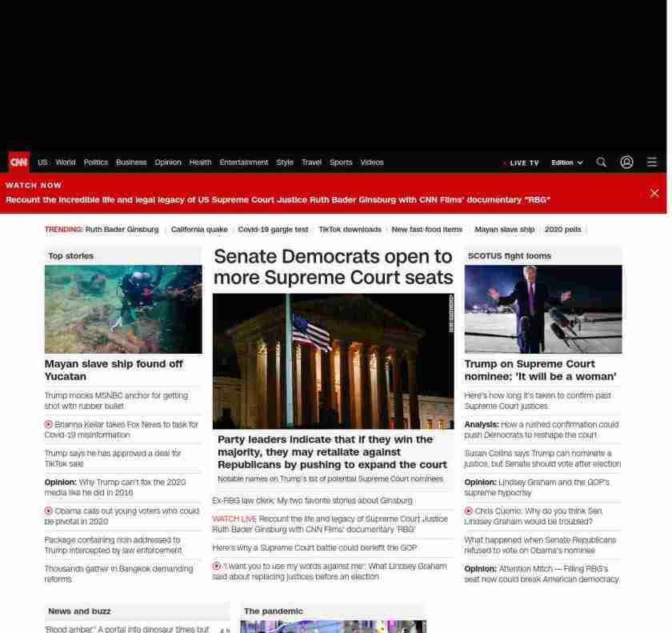Open the Politics nav section

pos(95,162)
